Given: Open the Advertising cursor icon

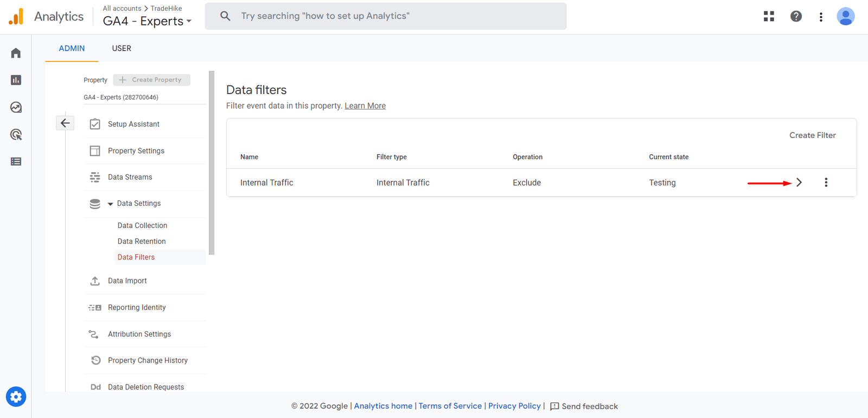Looking at the screenshot, I should tap(16, 135).
